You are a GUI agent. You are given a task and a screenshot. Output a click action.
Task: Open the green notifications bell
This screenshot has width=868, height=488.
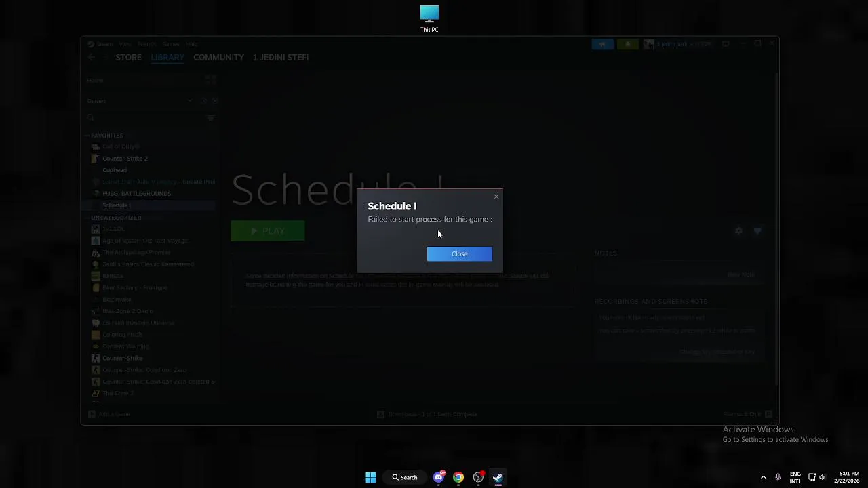[x=627, y=44]
